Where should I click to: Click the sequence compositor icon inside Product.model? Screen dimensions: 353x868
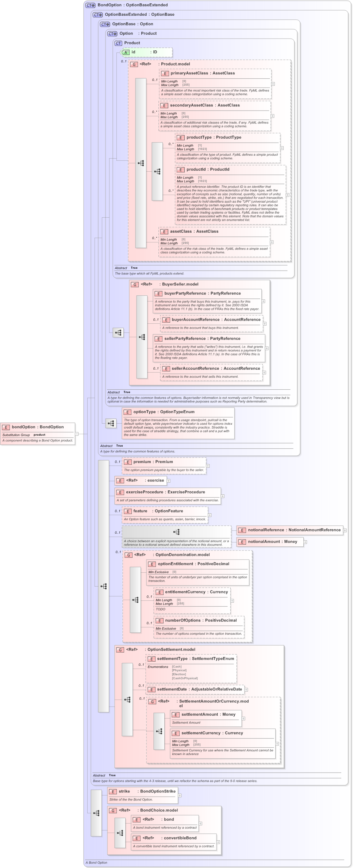click(x=141, y=163)
